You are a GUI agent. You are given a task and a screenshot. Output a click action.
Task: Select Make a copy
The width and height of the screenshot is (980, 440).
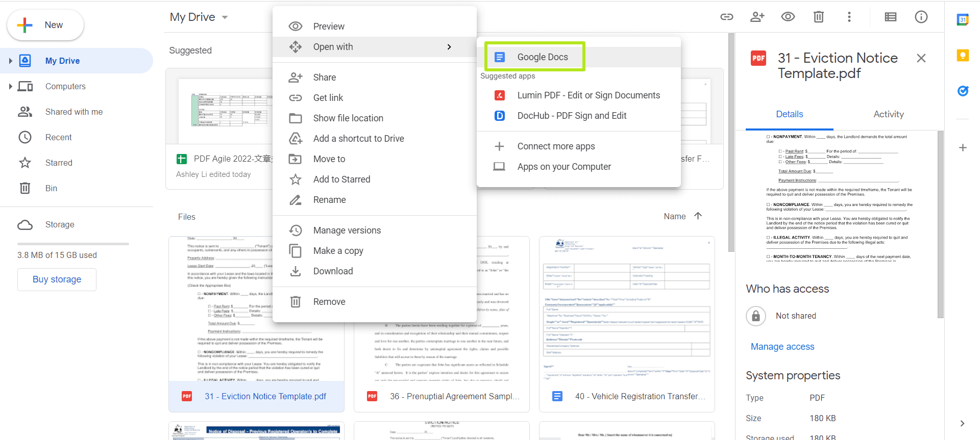pyautogui.click(x=375, y=250)
